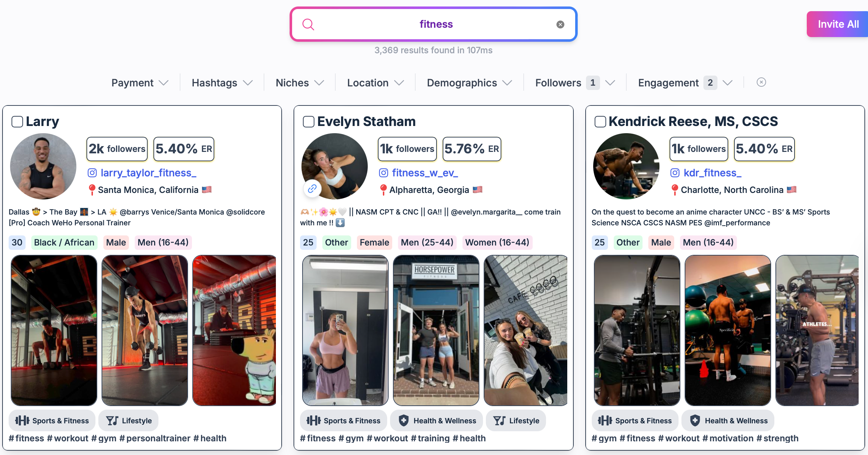Check the Kendrick Reese checkbox
The image size is (868, 455).
coord(600,122)
